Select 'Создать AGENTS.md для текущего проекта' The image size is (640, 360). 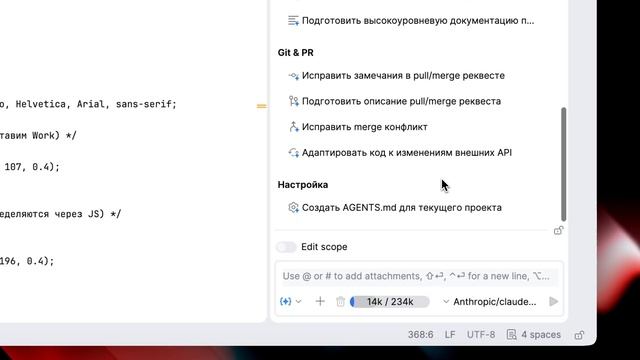(x=402, y=207)
